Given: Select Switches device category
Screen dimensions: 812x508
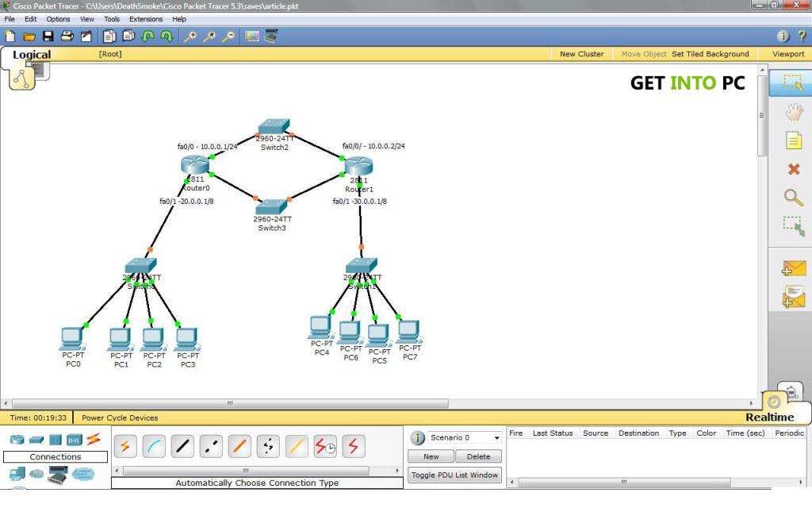Looking at the screenshot, I should pyautogui.click(x=36, y=440).
